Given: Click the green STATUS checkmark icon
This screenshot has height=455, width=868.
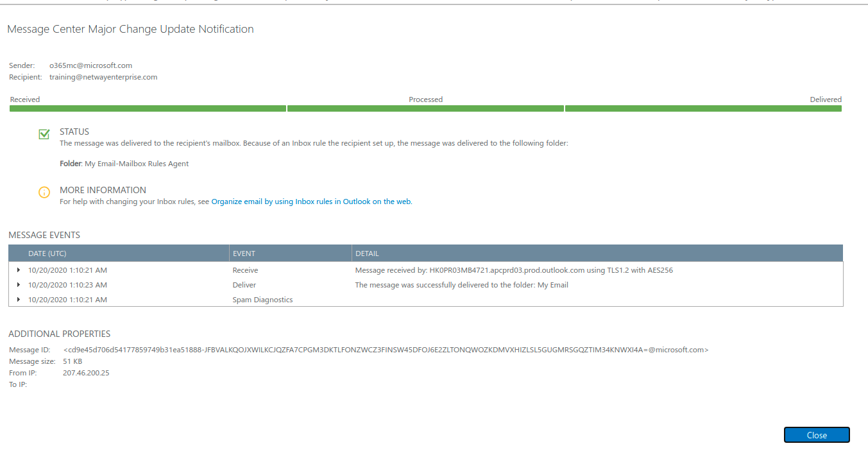Looking at the screenshot, I should [x=44, y=134].
